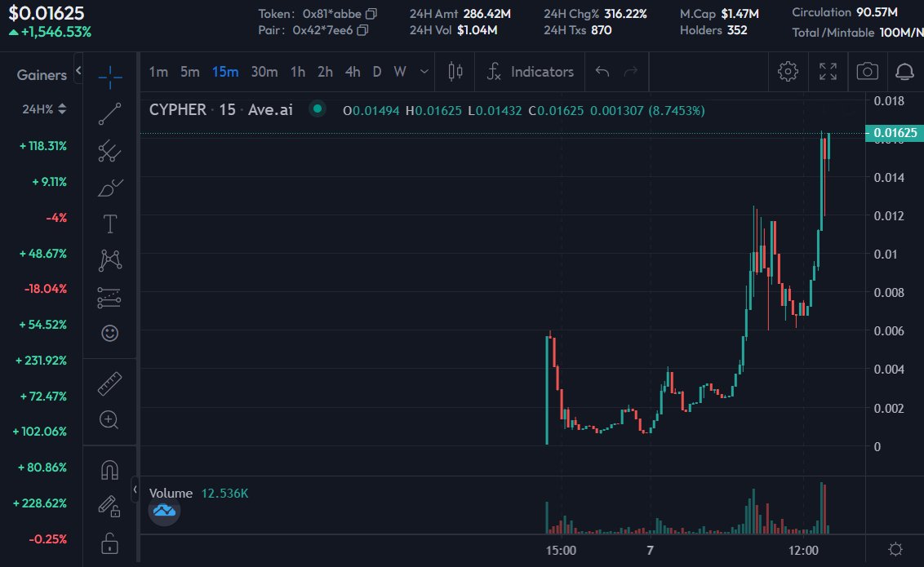
Task: Open gainer with -4%
Action: (56, 218)
